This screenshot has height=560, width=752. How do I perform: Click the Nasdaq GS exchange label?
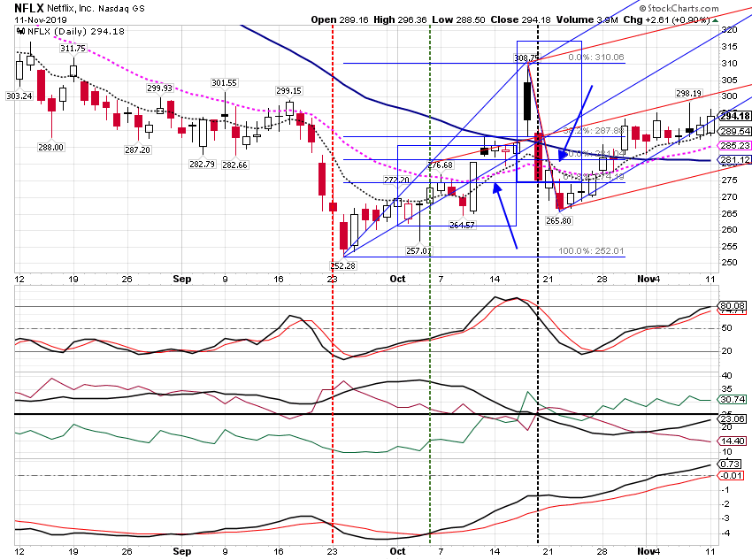coord(121,9)
